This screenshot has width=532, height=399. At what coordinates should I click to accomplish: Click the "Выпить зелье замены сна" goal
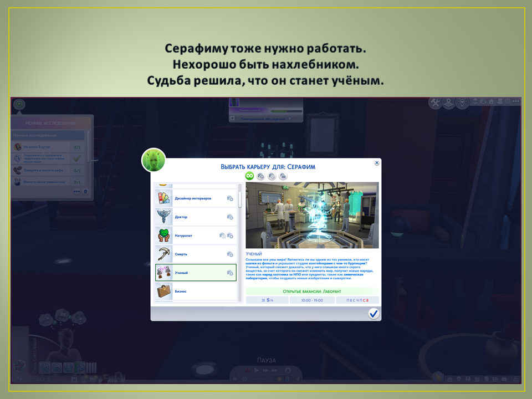48,182
